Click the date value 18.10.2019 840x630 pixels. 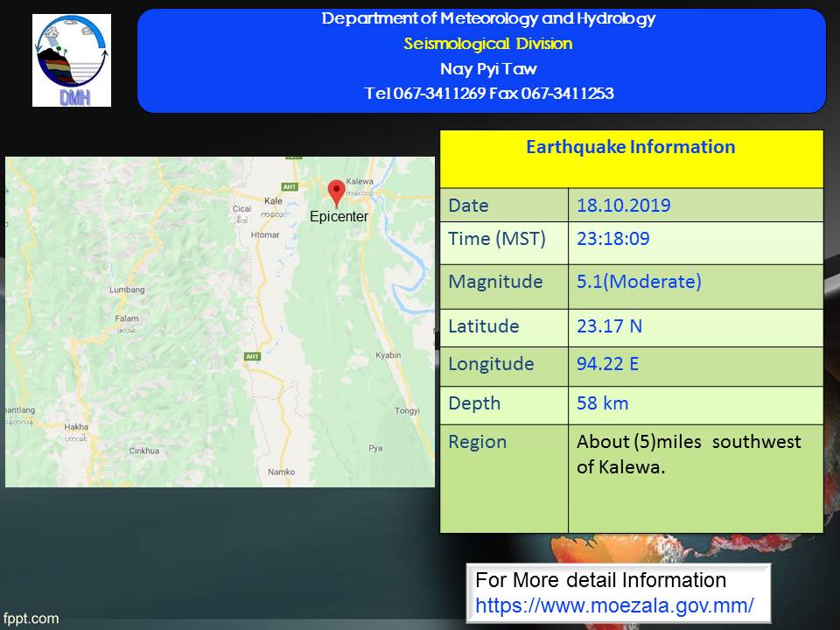623,206
